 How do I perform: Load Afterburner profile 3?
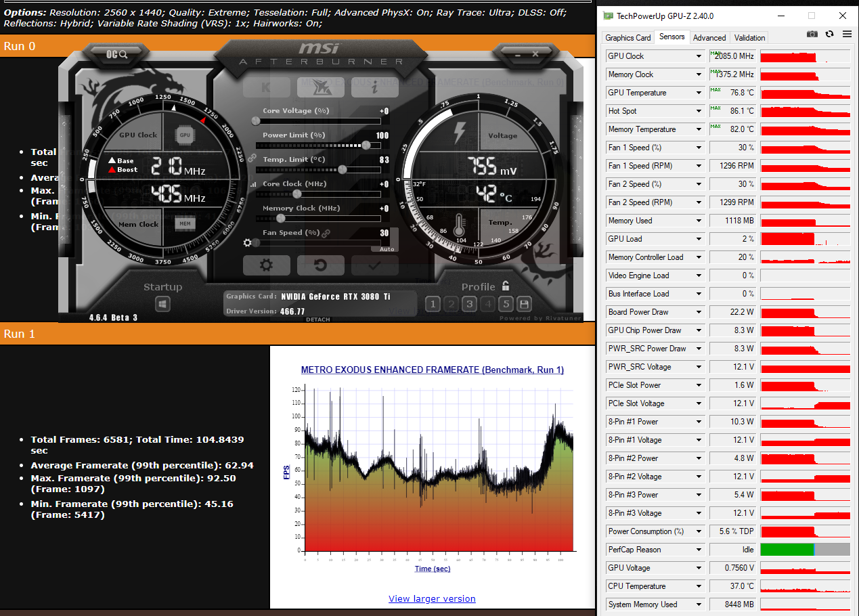coord(469,304)
